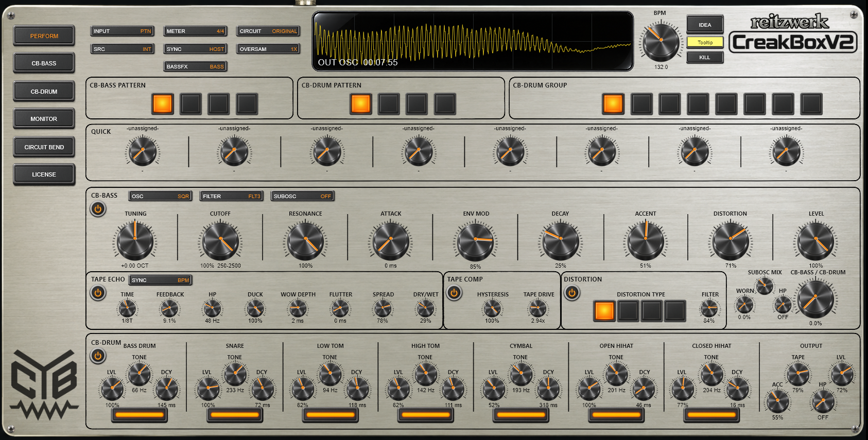
Task: Open the SYNC HOST selector
Action: coord(195,49)
